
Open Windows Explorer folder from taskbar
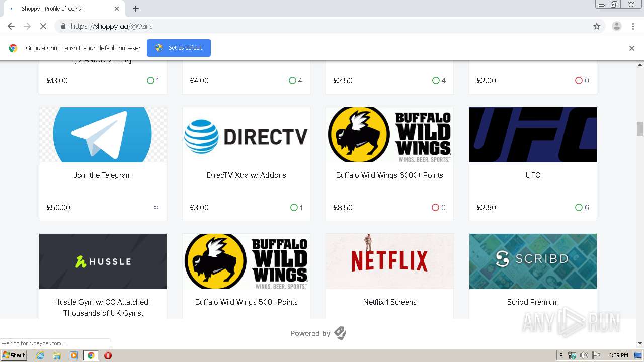tap(57, 355)
